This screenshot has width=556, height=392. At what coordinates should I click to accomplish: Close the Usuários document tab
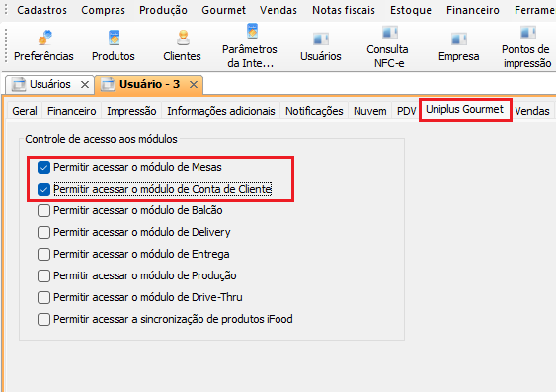pos(85,84)
